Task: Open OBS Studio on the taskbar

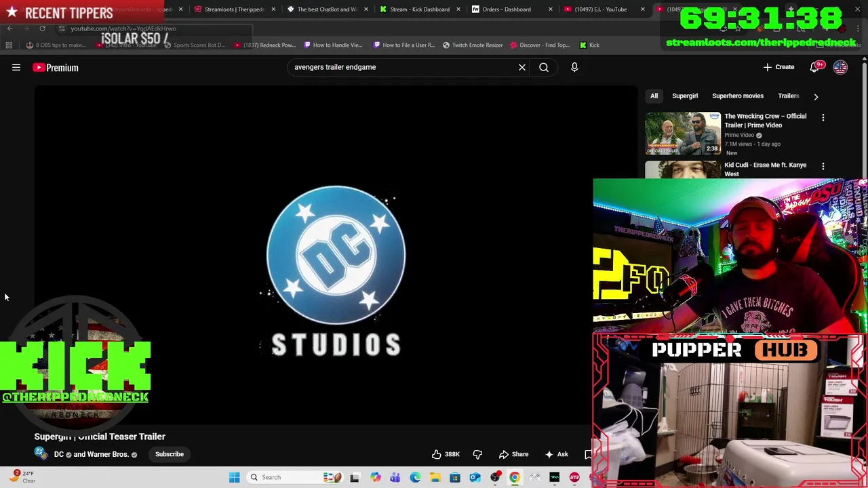Action: 495,477
